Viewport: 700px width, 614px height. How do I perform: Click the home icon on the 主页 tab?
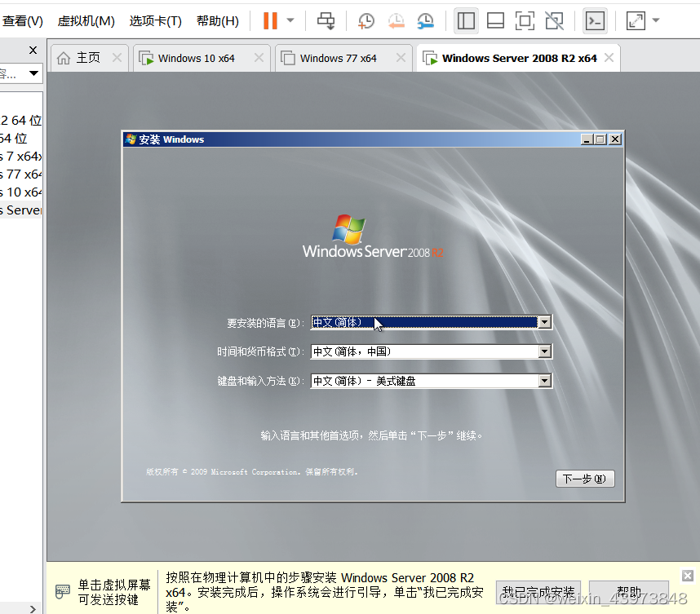(64, 58)
